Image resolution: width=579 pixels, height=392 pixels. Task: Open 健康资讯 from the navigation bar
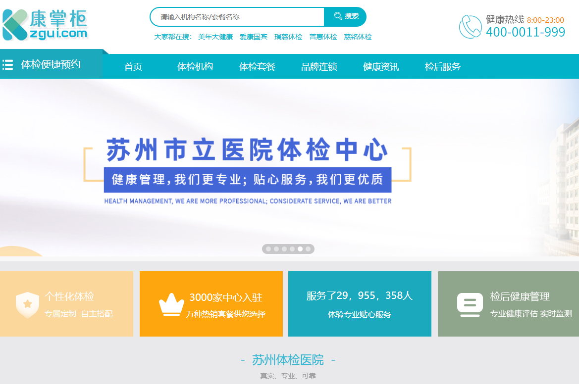382,66
